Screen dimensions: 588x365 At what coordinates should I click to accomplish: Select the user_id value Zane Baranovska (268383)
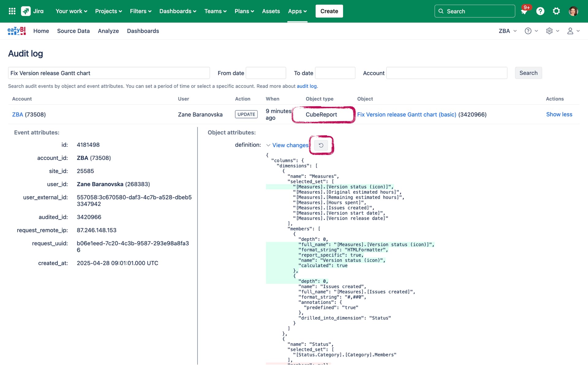point(113,184)
